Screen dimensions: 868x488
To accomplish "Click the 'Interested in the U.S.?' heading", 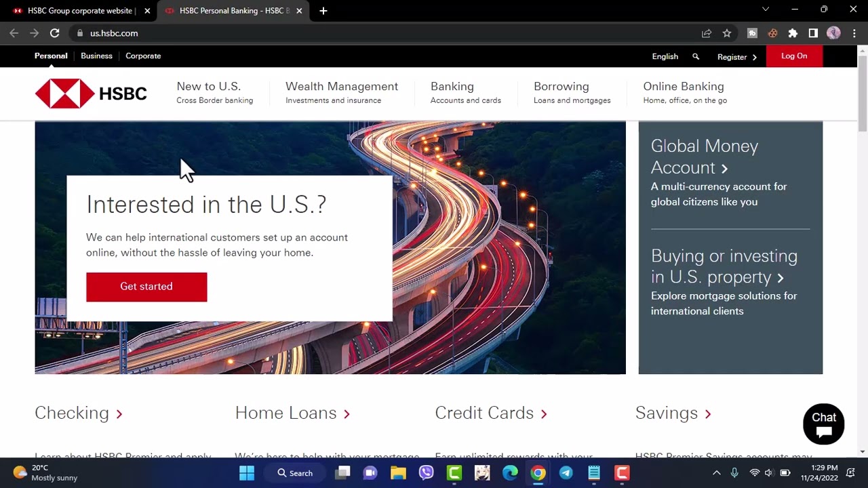I will [206, 205].
